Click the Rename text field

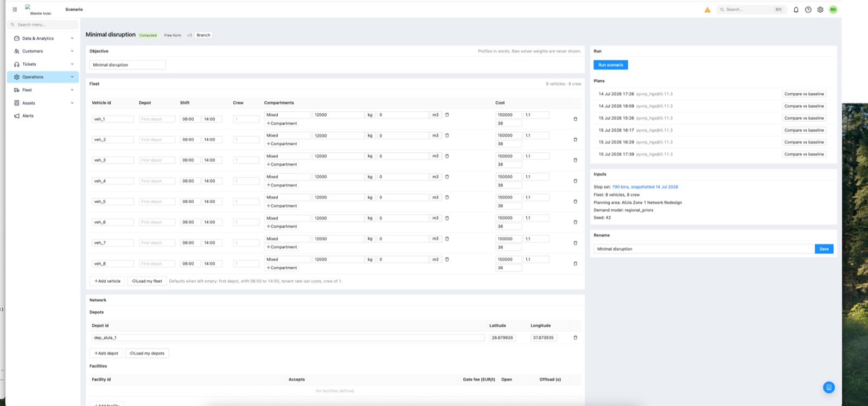coord(704,249)
